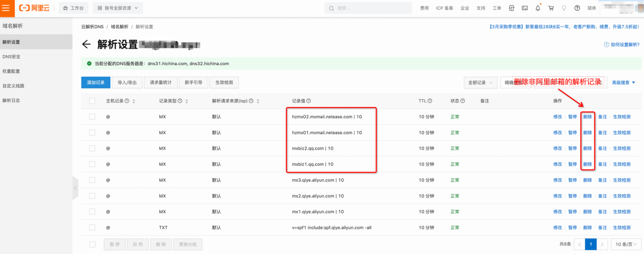
Task: Click the help icon next to 记录类型
Action: 180,101
